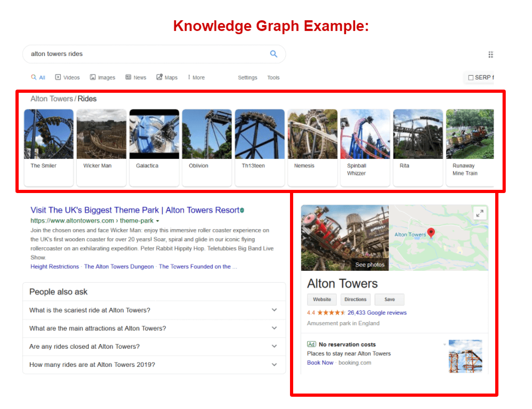
Task: Click the blue search magnifier icon
Action: [273, 54]
